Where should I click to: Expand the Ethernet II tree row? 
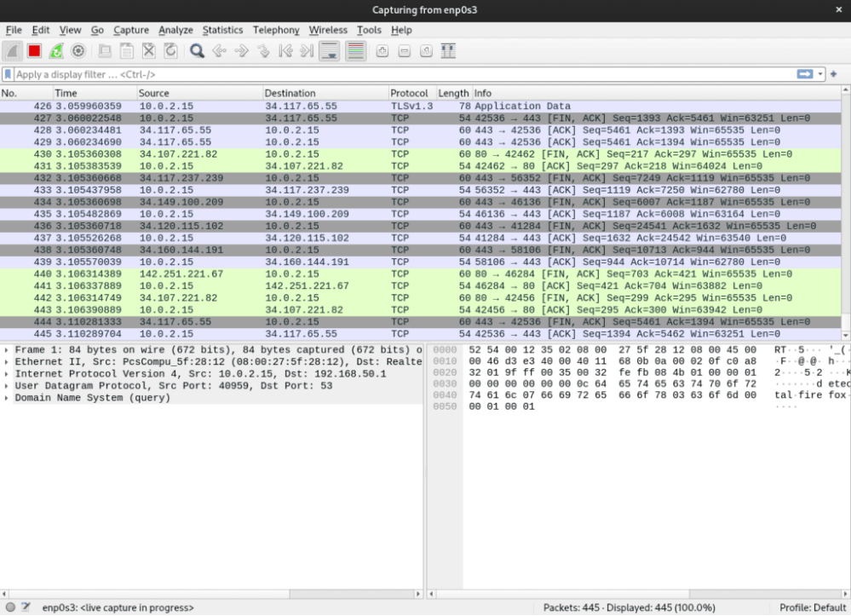point(8,362)
